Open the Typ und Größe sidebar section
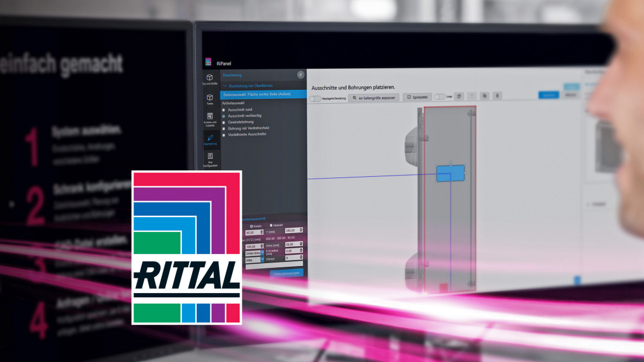Image resolution: width=644 pixels, height=362 pixels. 209,79
